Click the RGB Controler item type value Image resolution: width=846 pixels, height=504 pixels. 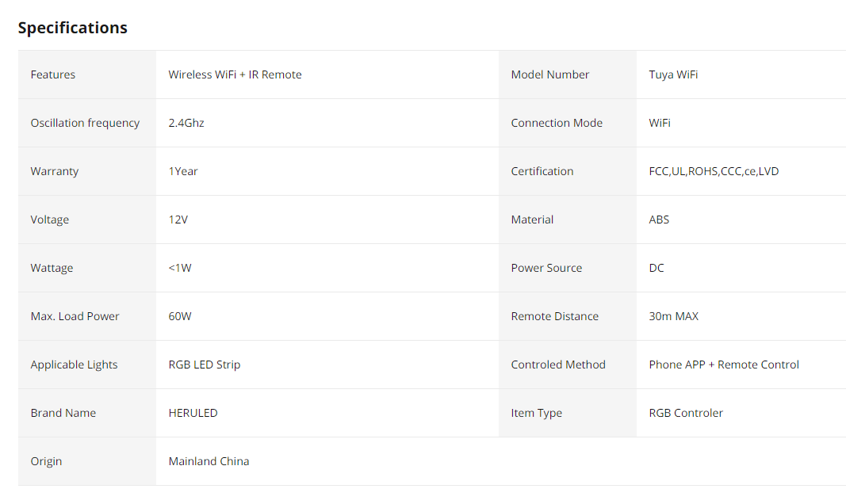686,413
